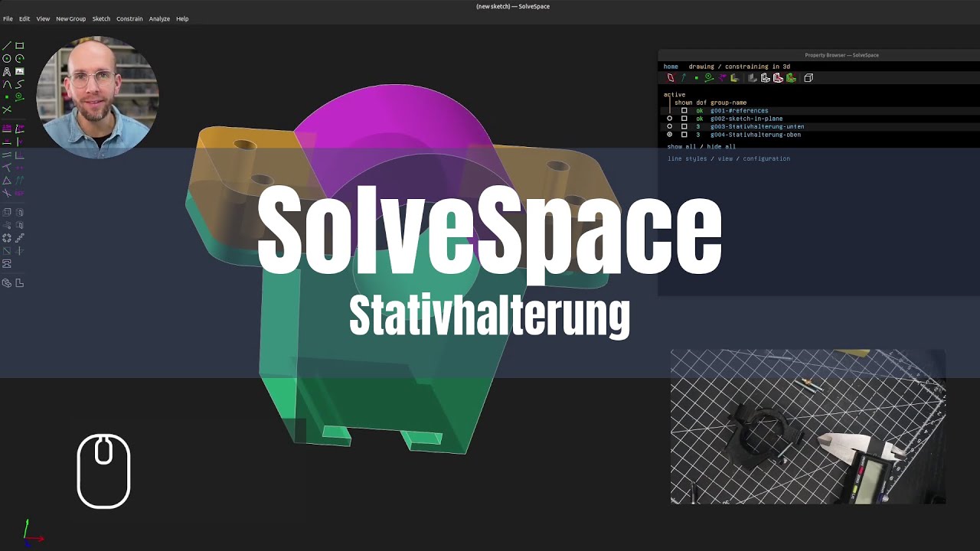The height and width of the screenshot is (551, 980).
Task: Toggle shaded model display
Action: coord(753,77)
